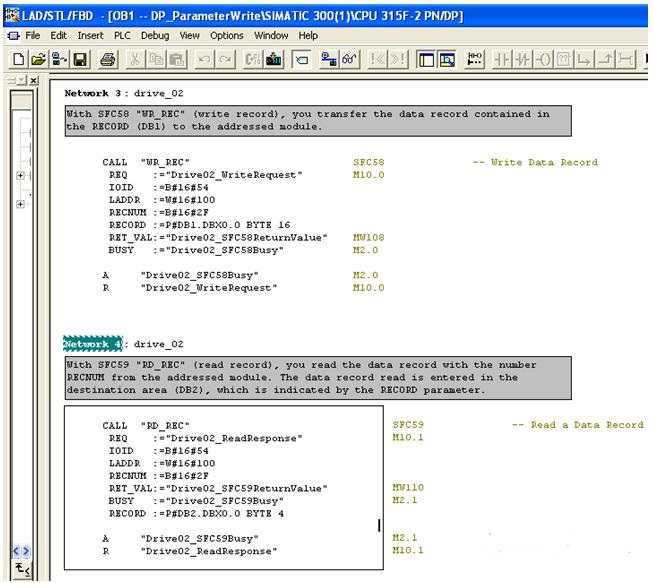
Task: Open the File menu
Action: pyautogui.click(x=32, y=36)
